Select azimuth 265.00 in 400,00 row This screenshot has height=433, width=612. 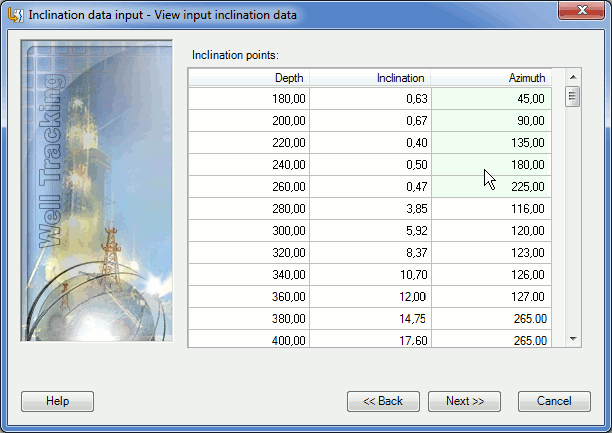(x=491, y=339)
